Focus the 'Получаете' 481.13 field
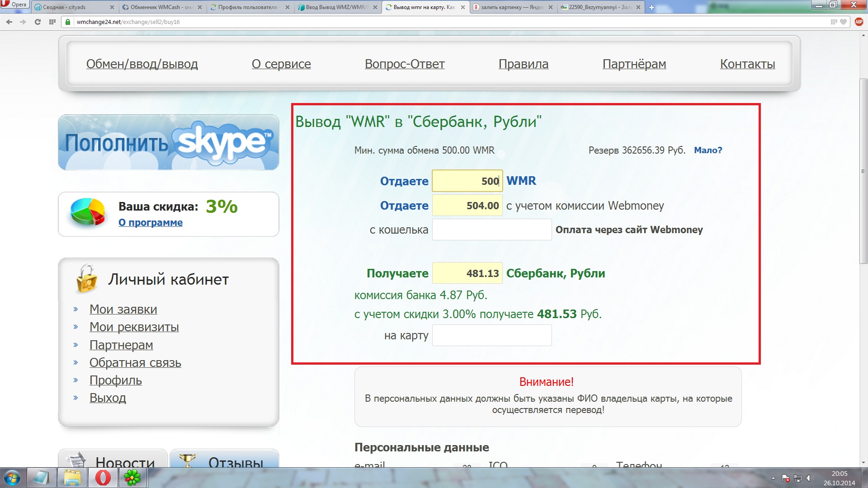 coord(467,273)
